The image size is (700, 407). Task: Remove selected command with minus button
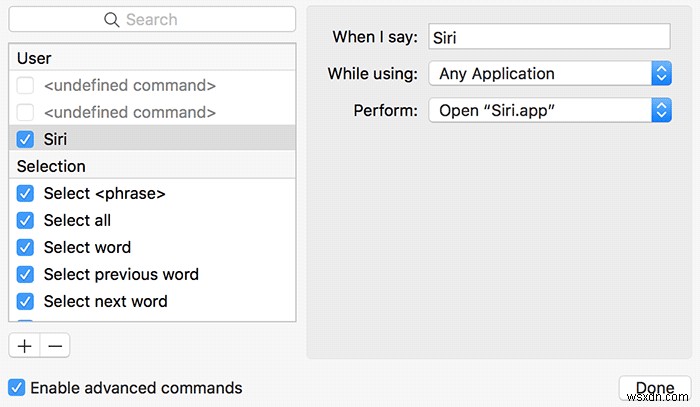click(x=55, y=345)
